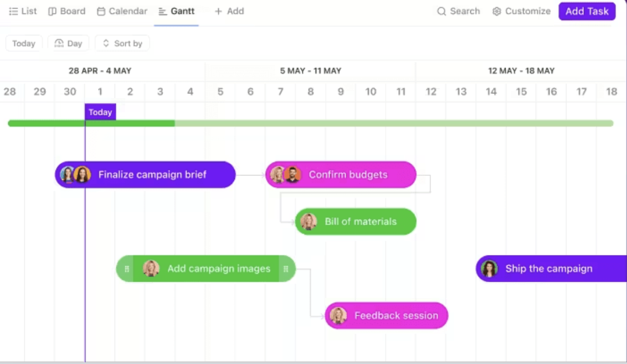
Task: Click the left drag handle on Add campaign images
Action: (127, 269)
